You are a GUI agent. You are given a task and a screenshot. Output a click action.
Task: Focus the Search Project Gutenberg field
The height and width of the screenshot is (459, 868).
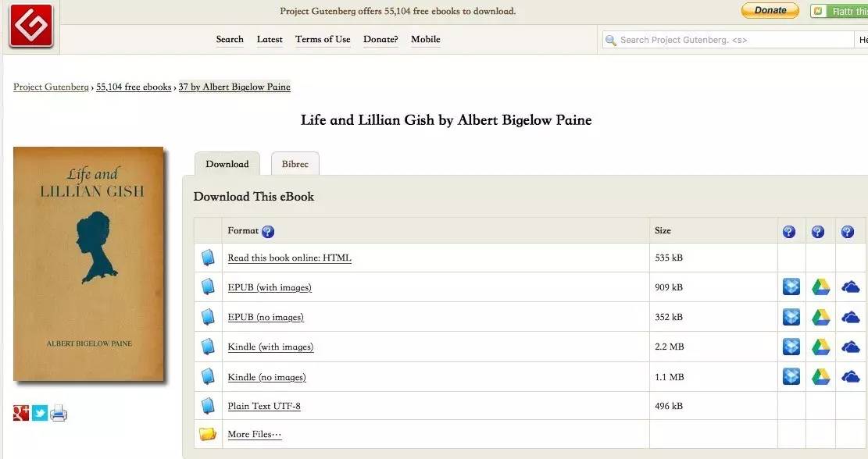pos(728,40)
